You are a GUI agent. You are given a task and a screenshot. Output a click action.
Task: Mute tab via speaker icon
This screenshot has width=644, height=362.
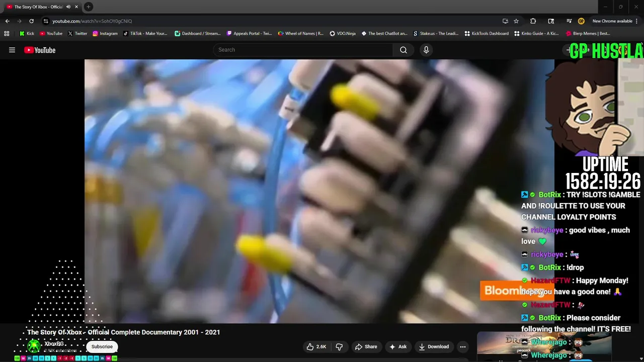tap(68, 7)
